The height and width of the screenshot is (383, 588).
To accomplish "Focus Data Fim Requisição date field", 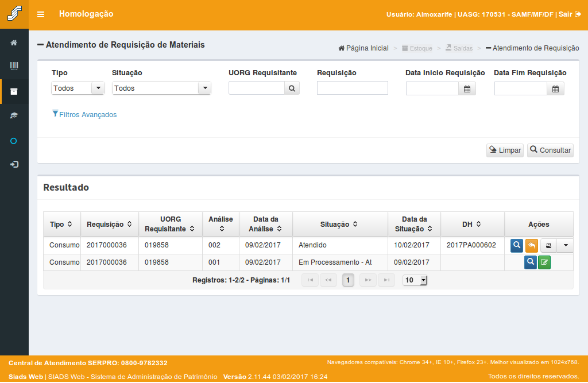I will pos(521,89).
